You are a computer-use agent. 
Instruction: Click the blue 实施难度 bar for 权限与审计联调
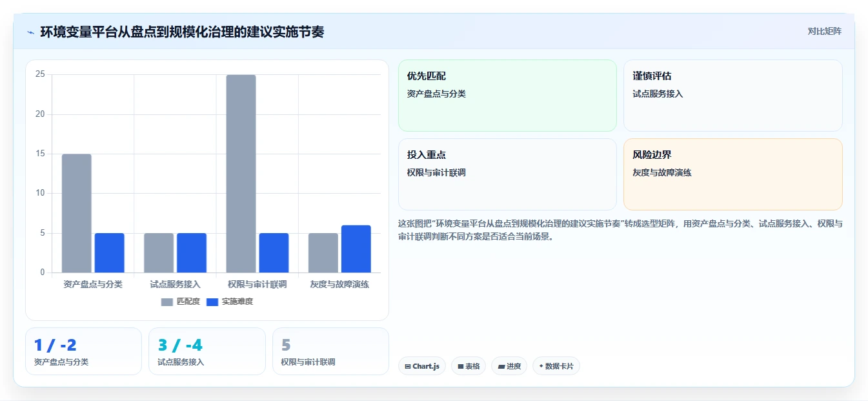click(x=274, y=252)
